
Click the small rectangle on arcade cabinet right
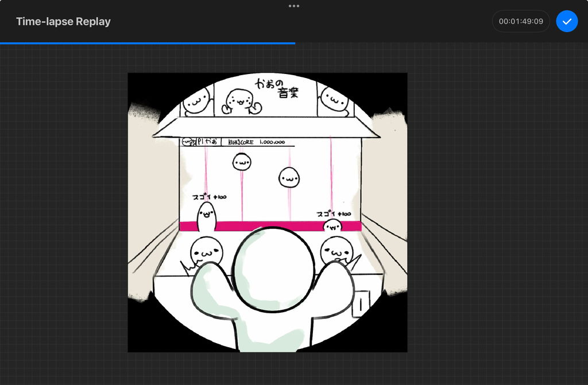click(x=359, y=304)
